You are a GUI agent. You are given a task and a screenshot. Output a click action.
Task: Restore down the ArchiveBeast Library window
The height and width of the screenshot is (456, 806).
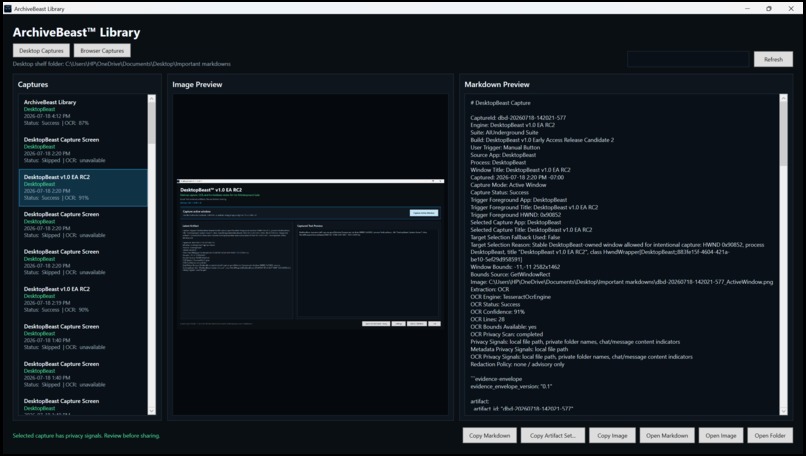[769, 9]
